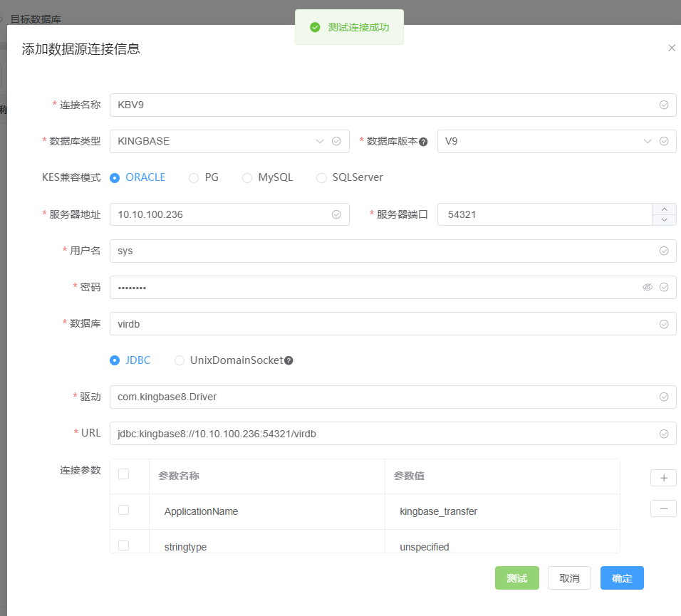Click the ApplicationName parameter cell

coord(267,511)
